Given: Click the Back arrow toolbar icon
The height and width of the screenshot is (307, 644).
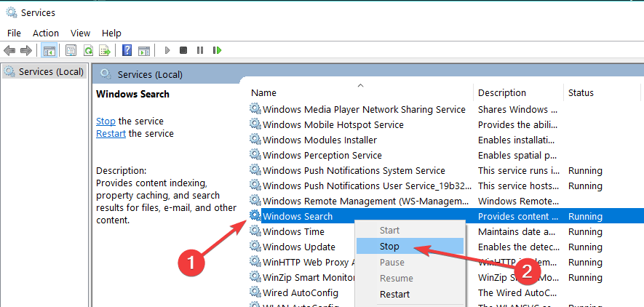Looking at the screenshot, I should pos(9,50).
